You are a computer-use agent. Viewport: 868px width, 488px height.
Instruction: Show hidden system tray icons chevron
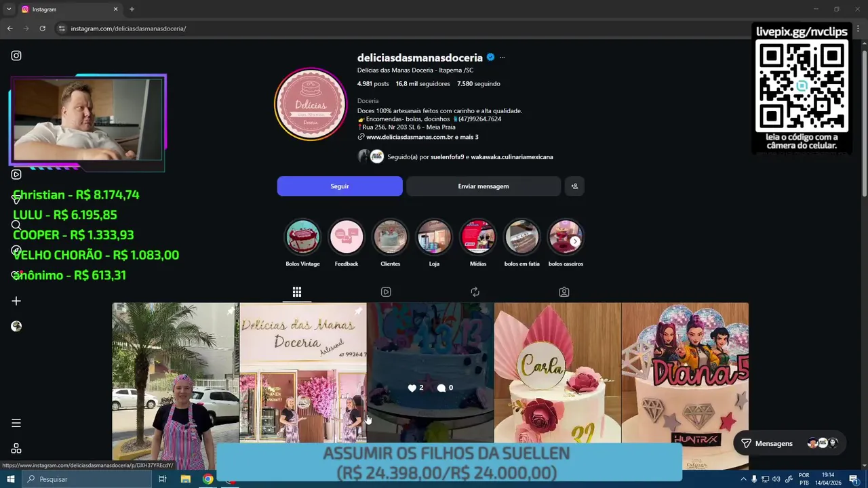coord(743,479)
